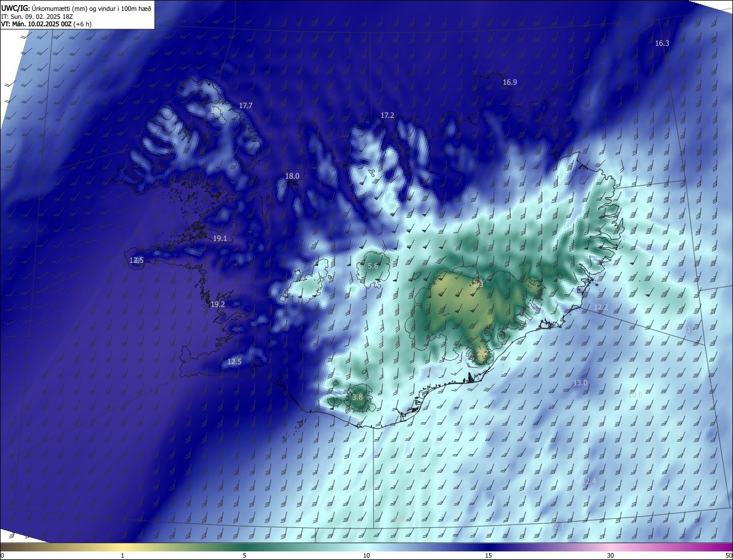The width and height of the screenshot is (733, 560).
Task: Click the 17.7 value label
Action: (x=246, y=106)
